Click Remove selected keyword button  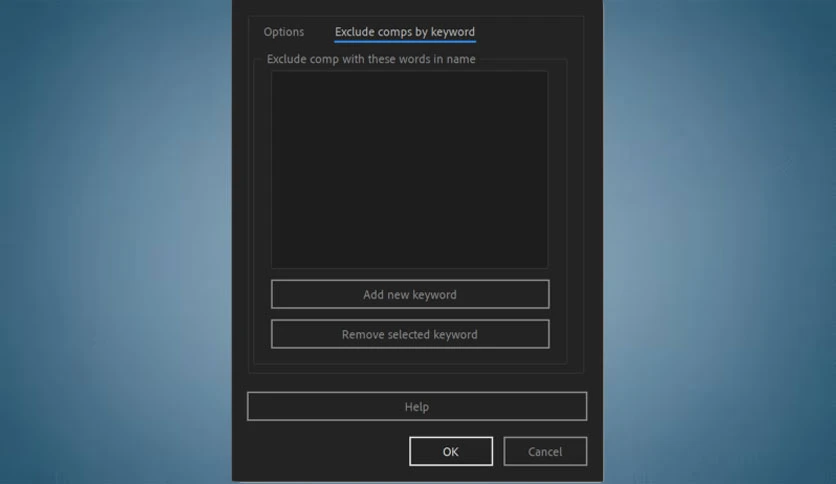click(x=410, y=334)
